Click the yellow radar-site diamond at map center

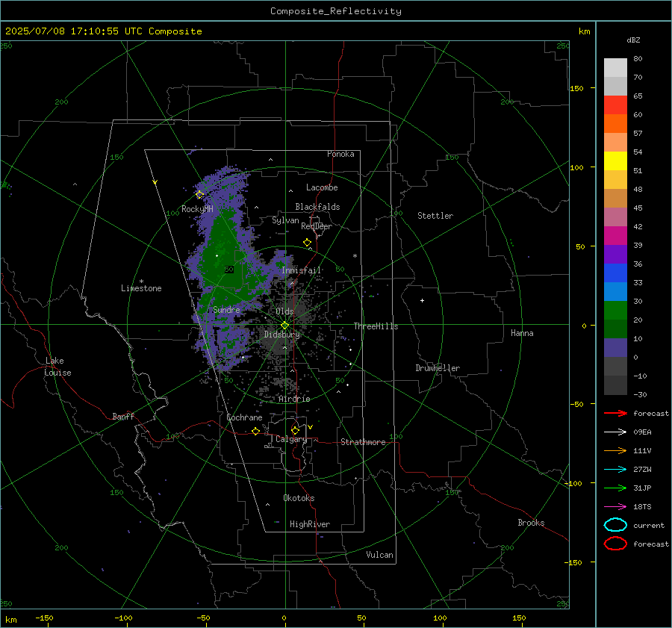285,326
